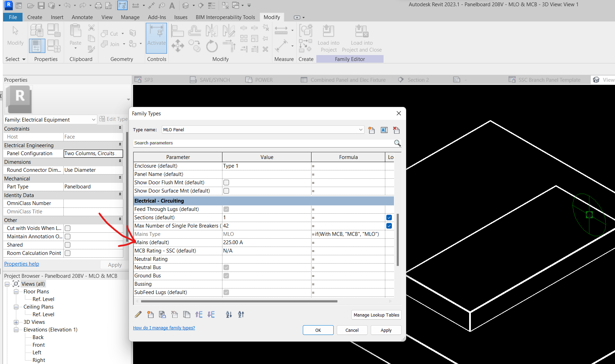Click the Delete Parameter icon at the bottom
Viewport: 615px width, 364px height.
[175, 314]
